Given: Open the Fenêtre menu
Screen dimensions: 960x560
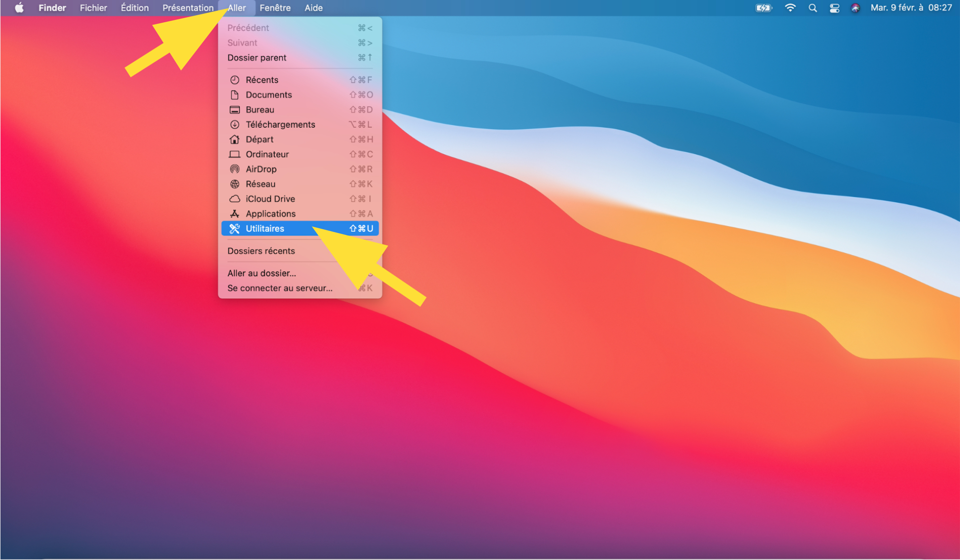Looking at the screenshot, I should [x=275, y=8].
